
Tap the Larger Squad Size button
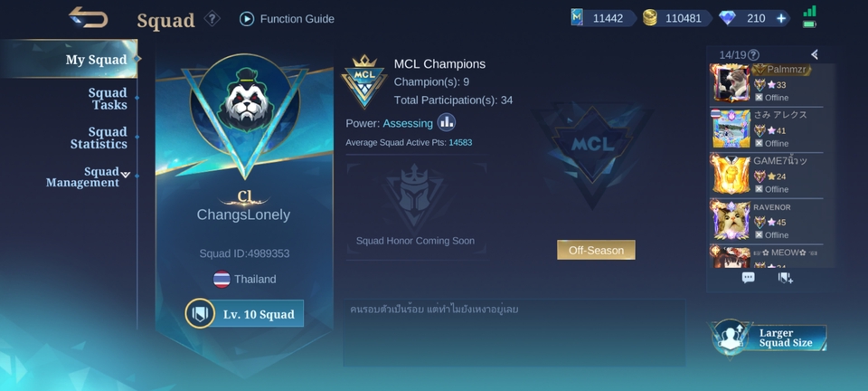point(769,338)
